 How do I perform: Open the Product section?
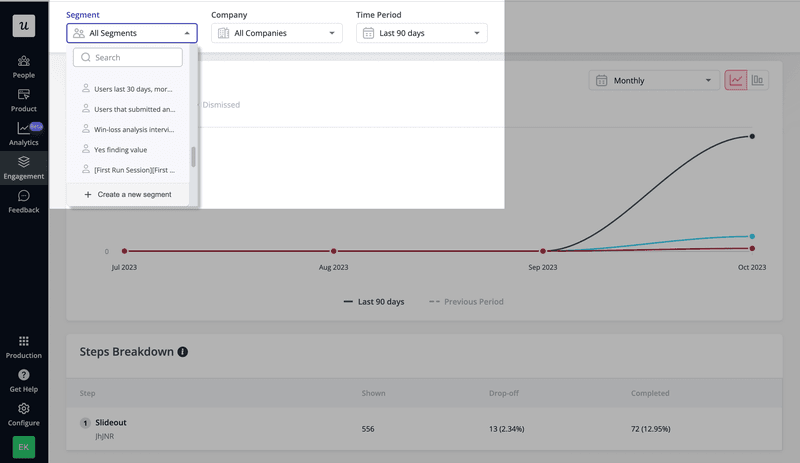pyautogui.click(x=23, y=101)
